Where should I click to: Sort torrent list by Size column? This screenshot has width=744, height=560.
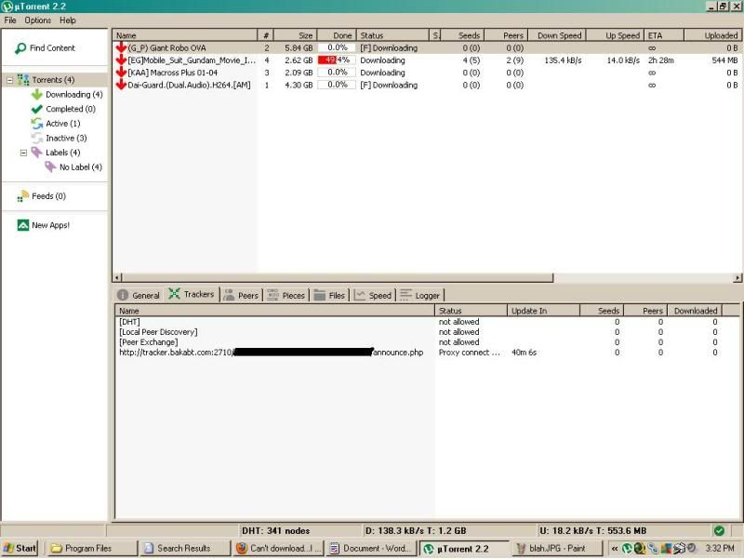(x=295, y=35)
